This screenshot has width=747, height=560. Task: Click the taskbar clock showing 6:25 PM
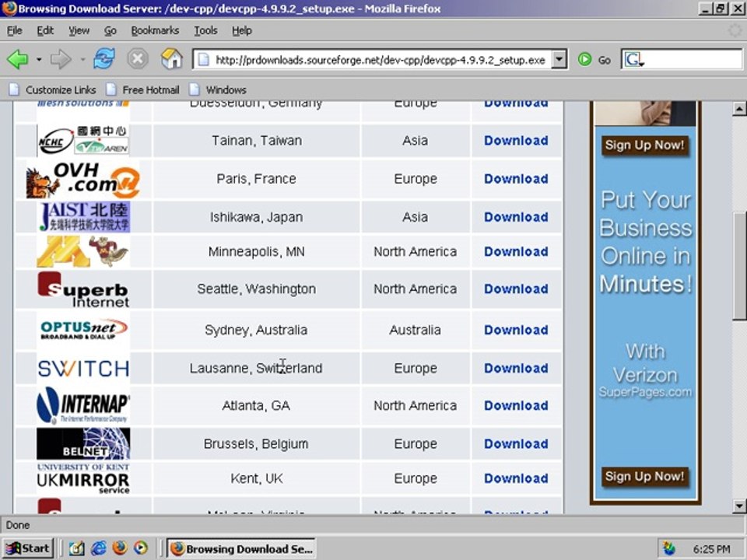point(711,549)
